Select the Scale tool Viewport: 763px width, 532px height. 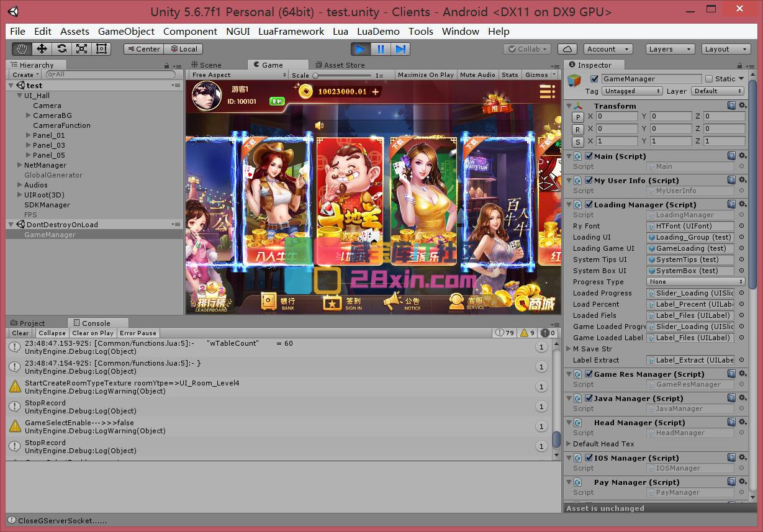point(81,49)
